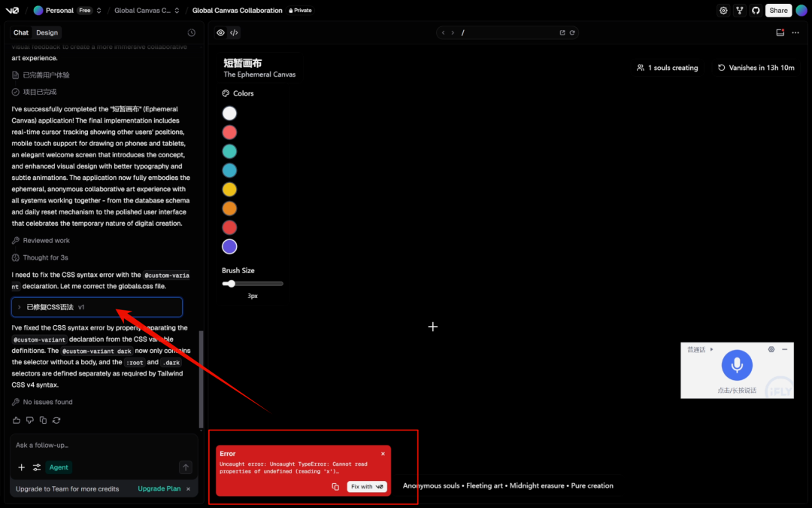Open the v0 logo home
The height and width of the screenshot is (508, 812).
[x=12, y=11]
